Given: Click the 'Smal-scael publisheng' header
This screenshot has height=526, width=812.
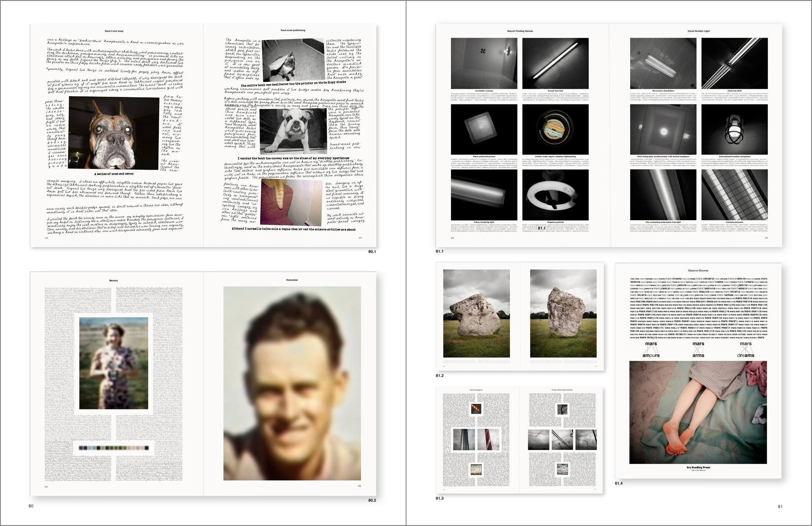Looking at the screenshot, I should coord(293,31).
